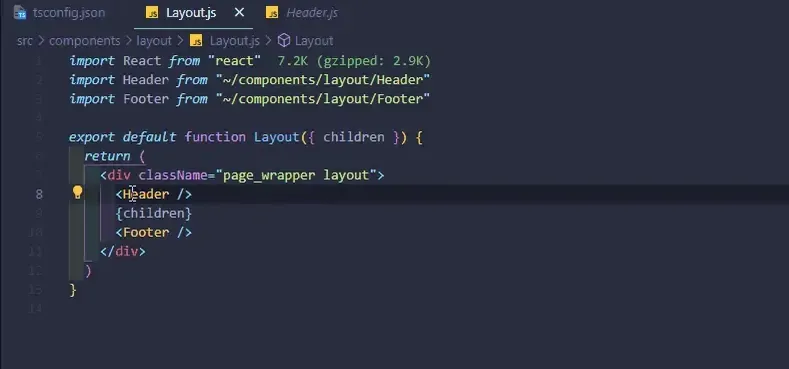Open the layout folder breadcrumb
The height and width of the screenshot is (369, 789).
click(154, 41)
